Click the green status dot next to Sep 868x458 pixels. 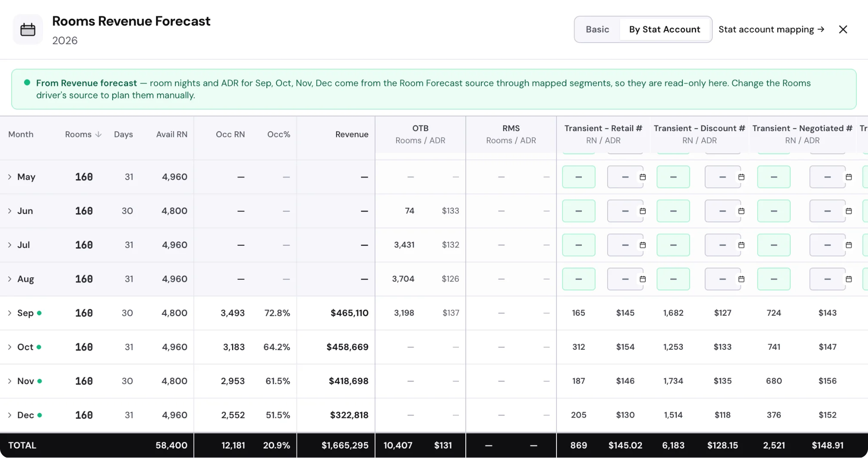click(x=39, y=313)
